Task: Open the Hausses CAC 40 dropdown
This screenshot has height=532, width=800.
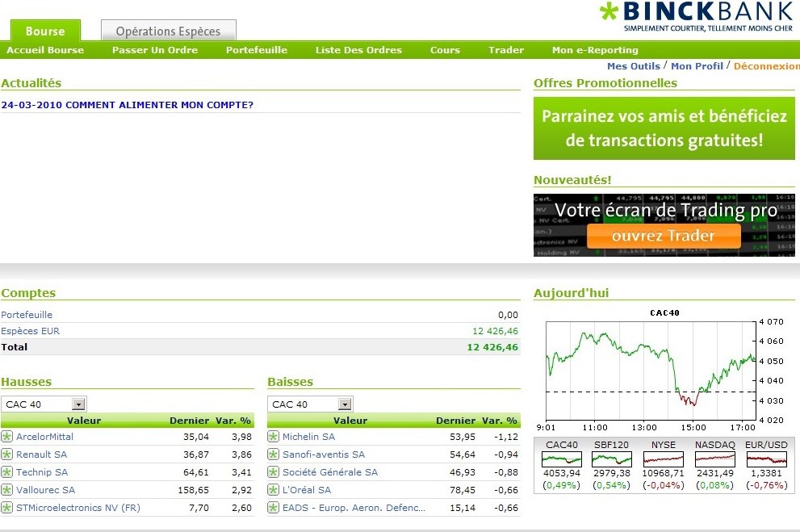Action: tap(44, 404)
